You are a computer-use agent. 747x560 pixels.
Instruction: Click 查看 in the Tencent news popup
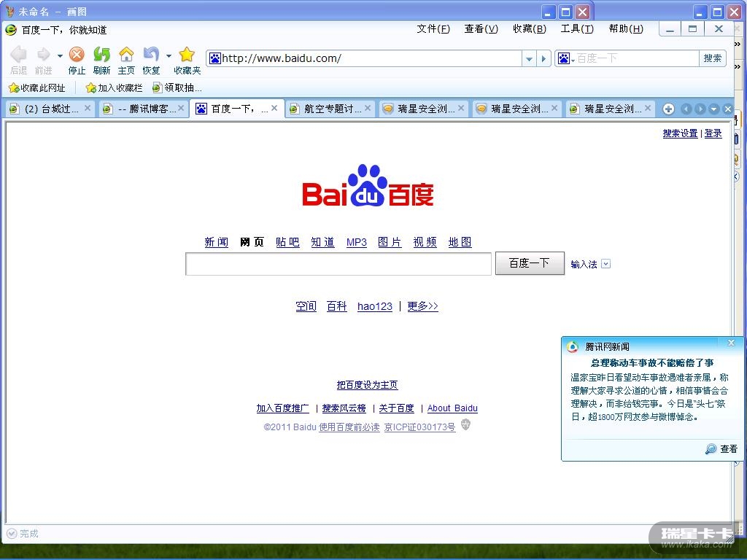(x=729, y=448)
